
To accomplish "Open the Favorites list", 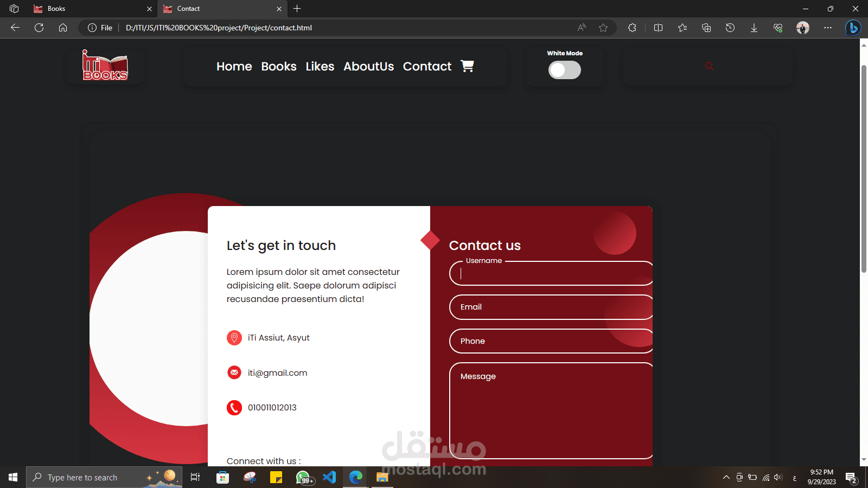I will click(682, 28).
